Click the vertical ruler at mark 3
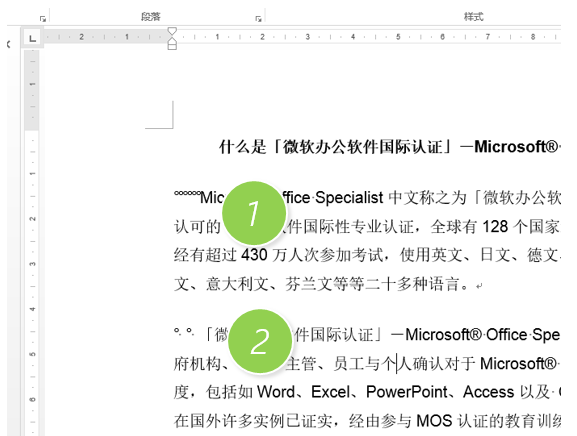This screenshot has width=577, height=436. (x=32, y=264)
